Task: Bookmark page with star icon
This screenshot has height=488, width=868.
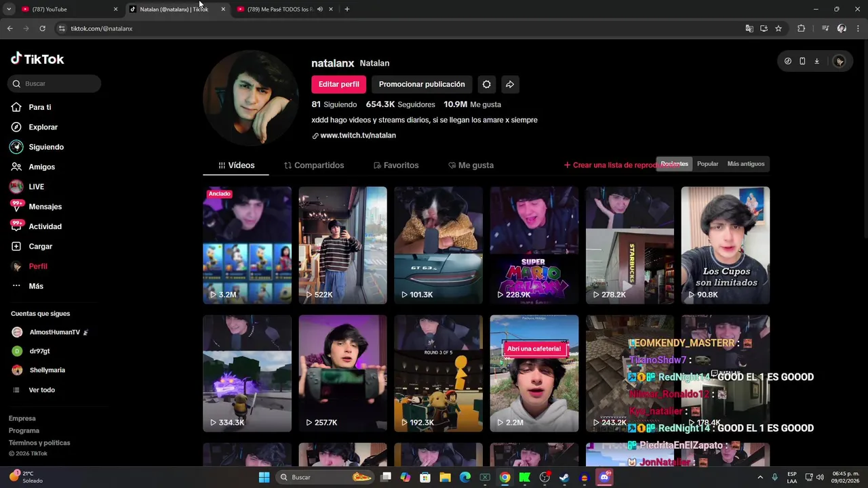Action: click(778, 28)
